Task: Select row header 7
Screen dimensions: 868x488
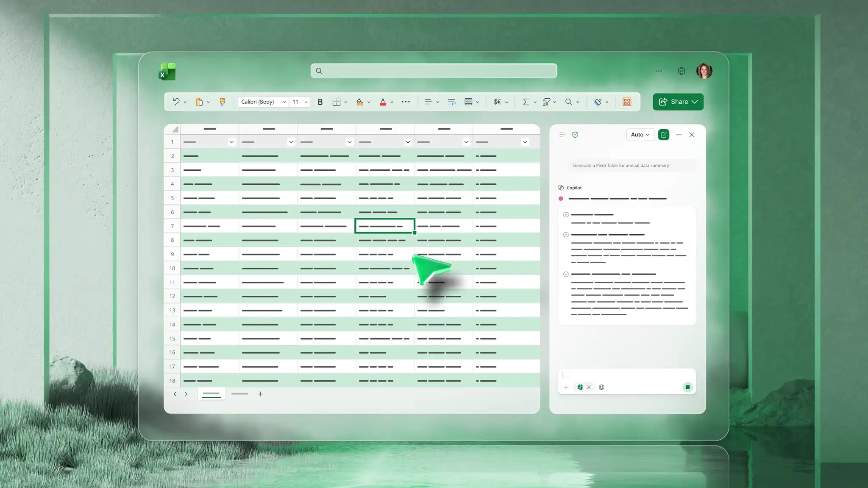Action: tap(172, 226)
